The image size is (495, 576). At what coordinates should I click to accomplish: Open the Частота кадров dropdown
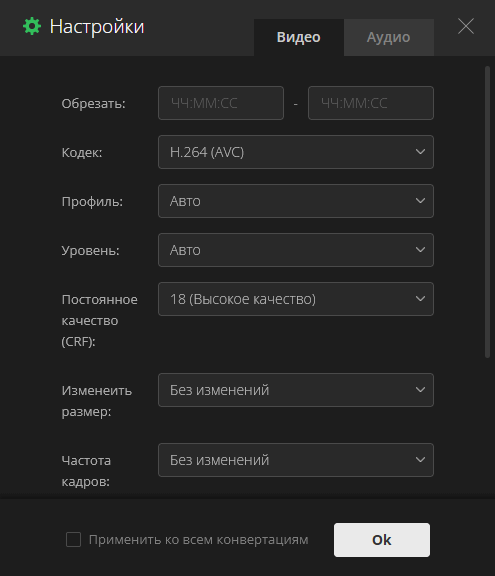(x=296, y=460)
